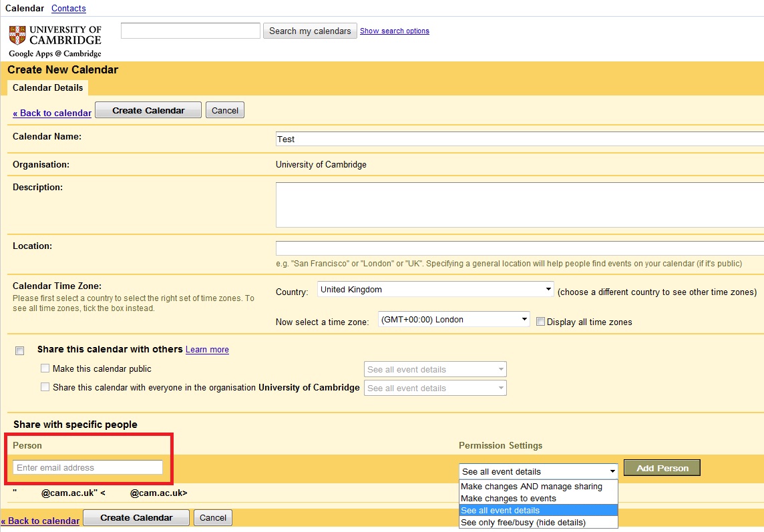
Task: Open the Country dropdown showing United Kingdom
Action: pyautogui.click(x=435, y=290)
